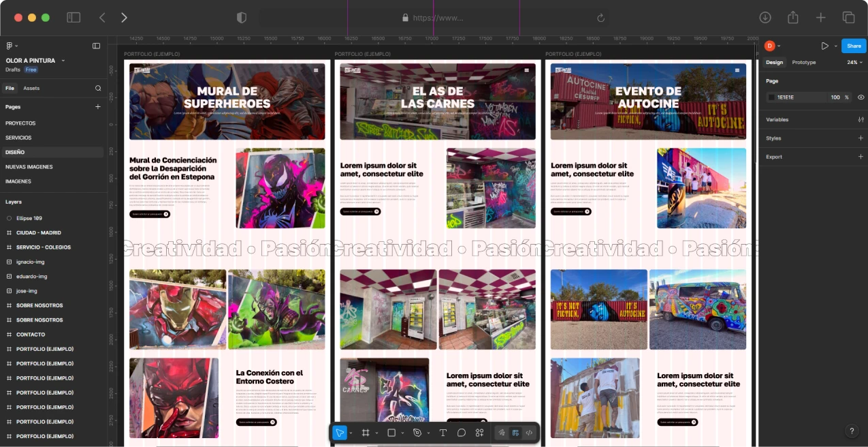Toggle page background visibility eye icon
Screen dimensions: 868x447
(x=861, y=97)
